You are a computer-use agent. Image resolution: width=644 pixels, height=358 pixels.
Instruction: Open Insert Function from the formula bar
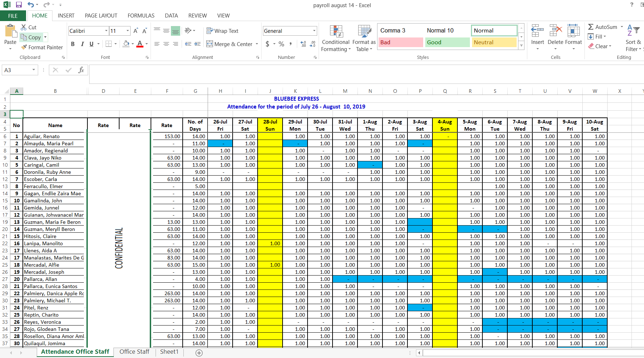81,70
